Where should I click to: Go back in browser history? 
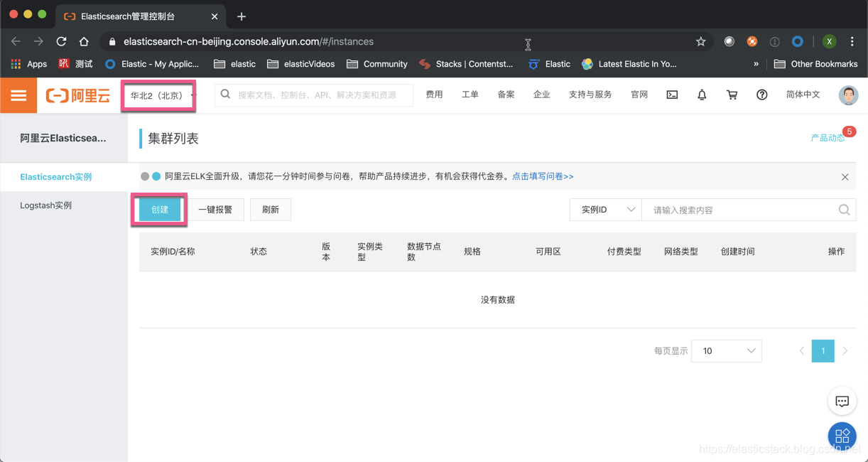(16, 41)
